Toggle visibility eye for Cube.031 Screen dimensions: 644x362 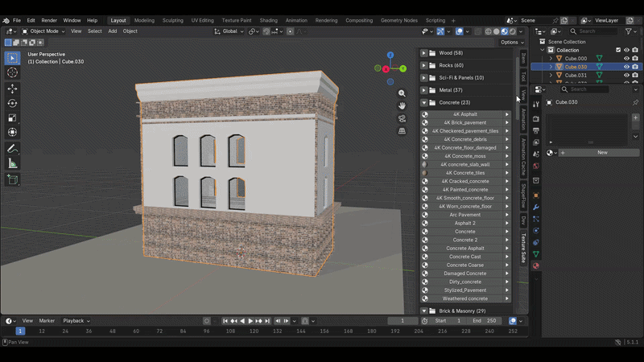(626, 75)
